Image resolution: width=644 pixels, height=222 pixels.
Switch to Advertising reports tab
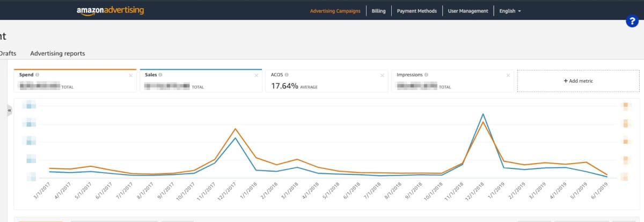point(57,54)
